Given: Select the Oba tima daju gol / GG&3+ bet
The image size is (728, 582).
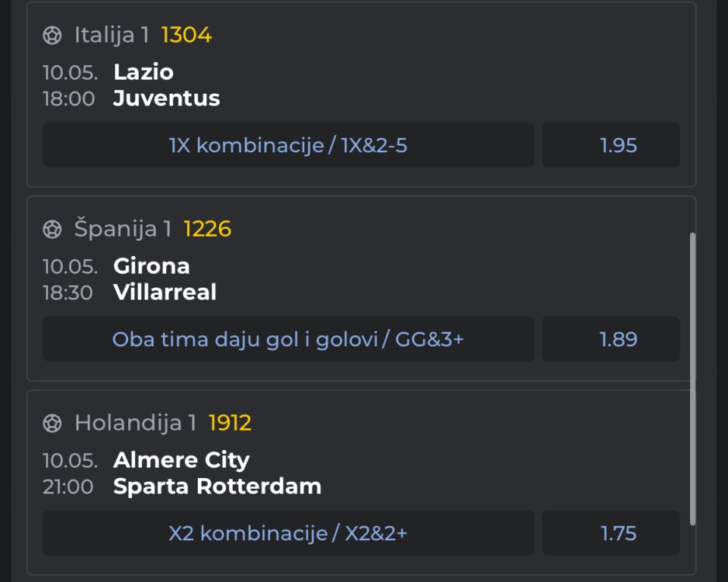Looking at the screenshot, I should click(288, 339).
